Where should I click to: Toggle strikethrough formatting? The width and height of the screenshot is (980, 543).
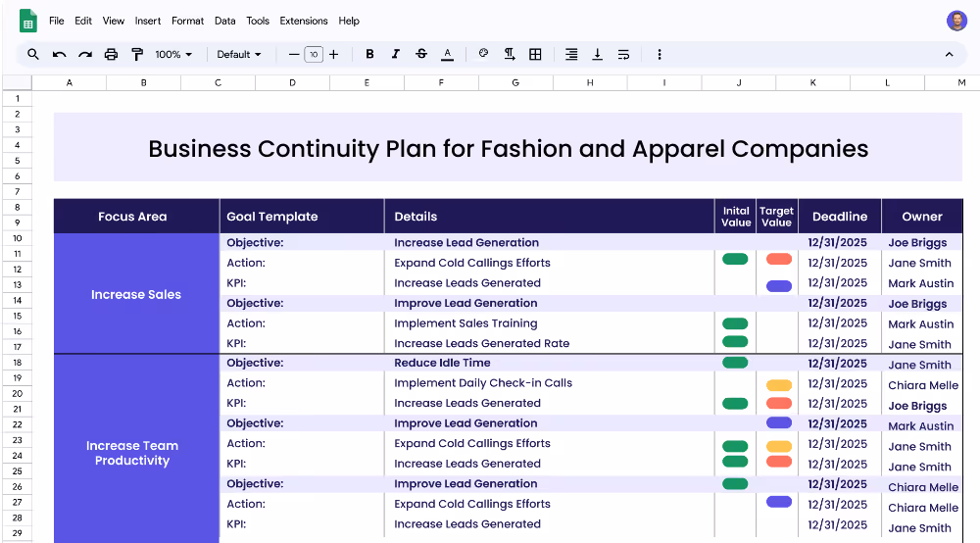point(421,55)
